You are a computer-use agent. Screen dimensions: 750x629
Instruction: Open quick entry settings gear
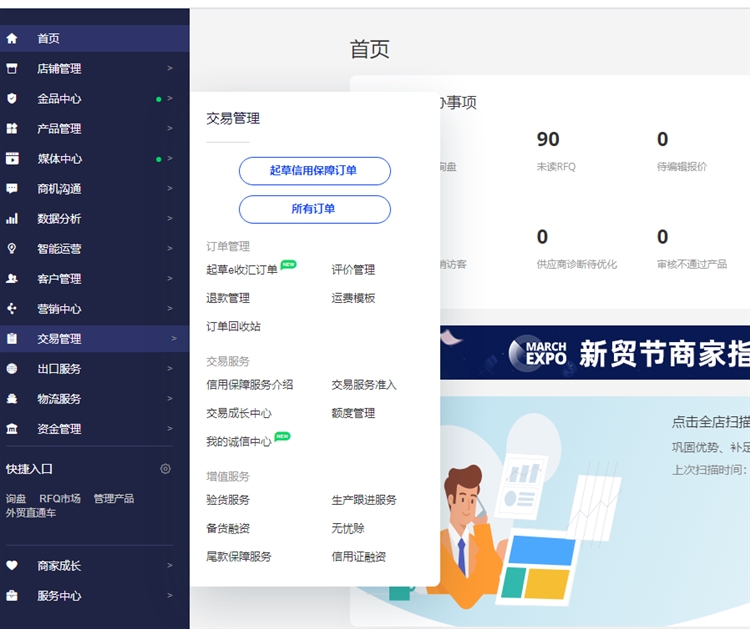tap(165, 469)
